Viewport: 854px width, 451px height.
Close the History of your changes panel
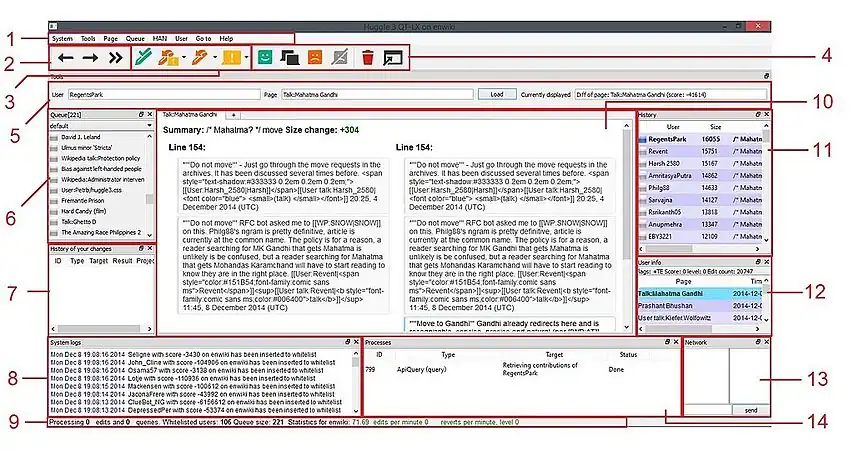coord(150,248)
